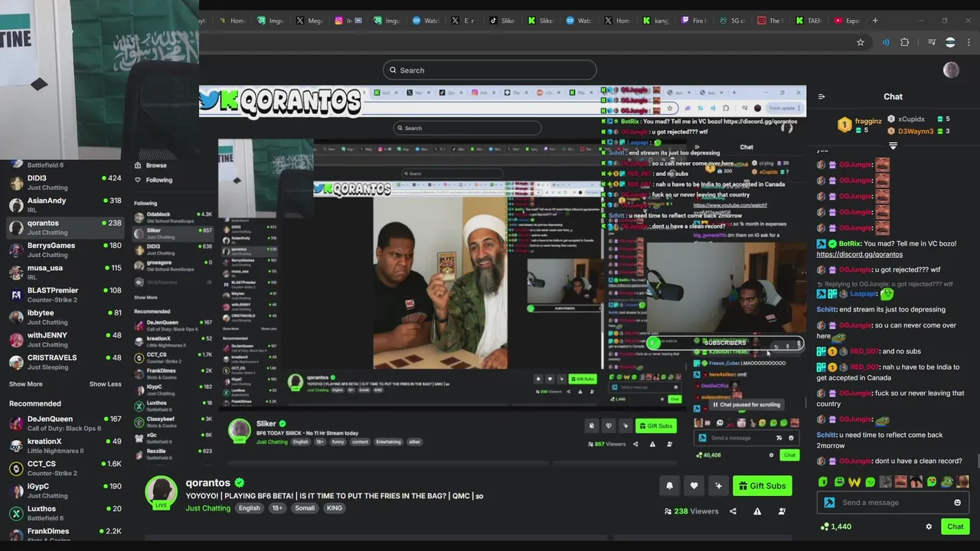Open emoji picker in message box
Image resolution: width=980 pixels, height=551 pixels.
coord(957,503)
